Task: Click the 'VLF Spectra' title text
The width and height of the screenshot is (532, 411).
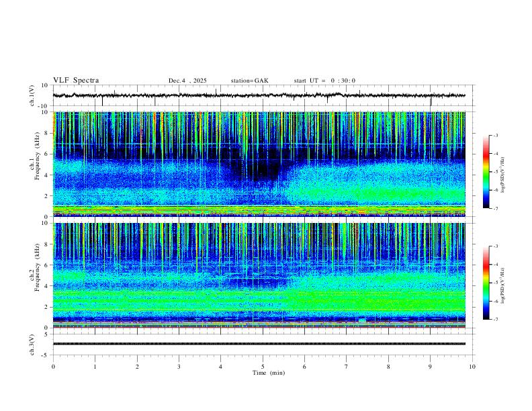Action: click(x=76, y=81)
